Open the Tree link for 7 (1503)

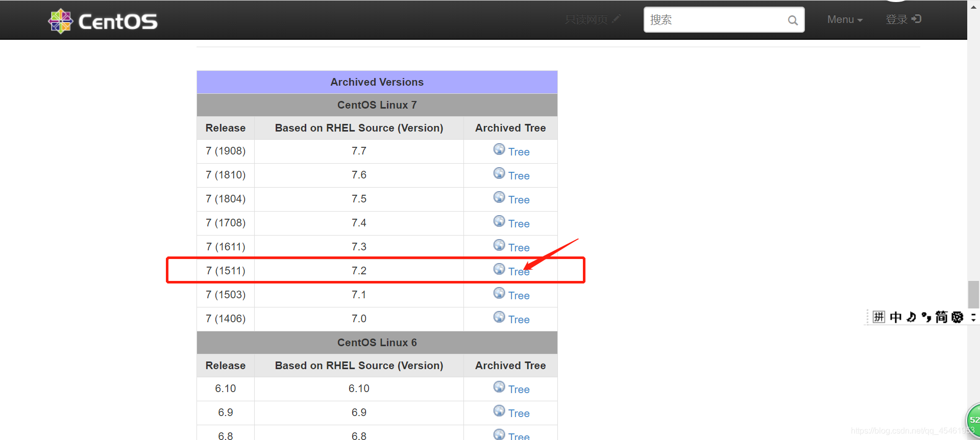(x=519, y=296)
